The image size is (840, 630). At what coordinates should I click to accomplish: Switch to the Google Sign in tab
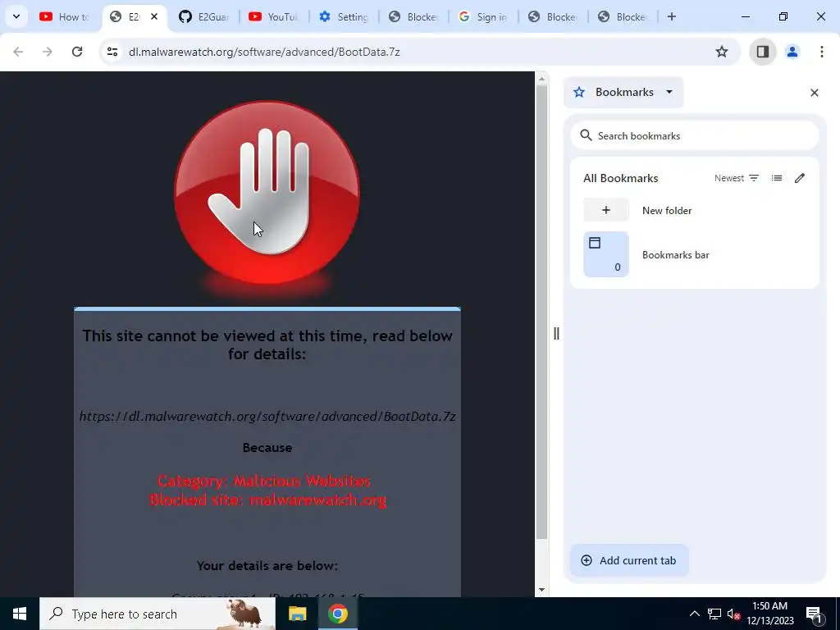click(482, 16)
